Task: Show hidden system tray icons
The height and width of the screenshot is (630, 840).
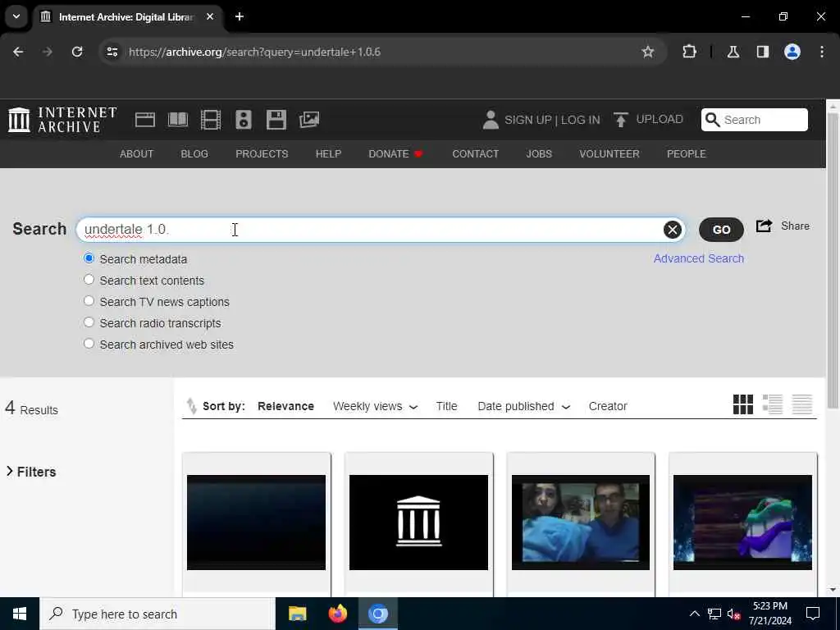Action: pos(694,614)
